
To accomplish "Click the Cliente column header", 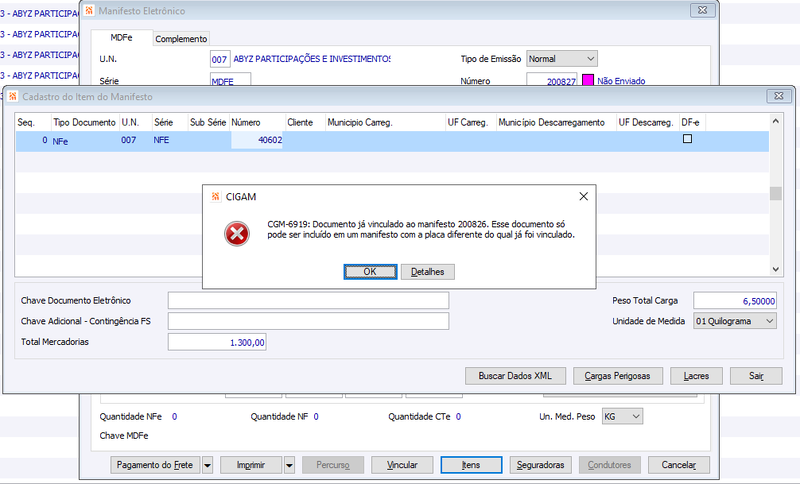I will coord(305,122).
